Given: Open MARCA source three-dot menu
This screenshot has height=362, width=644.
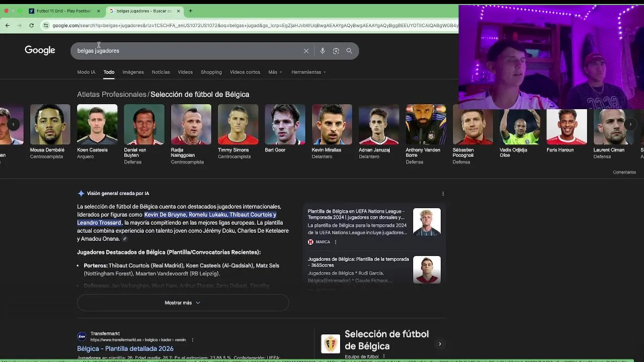Looking at the screenshot, I should (x=336, y=242).
